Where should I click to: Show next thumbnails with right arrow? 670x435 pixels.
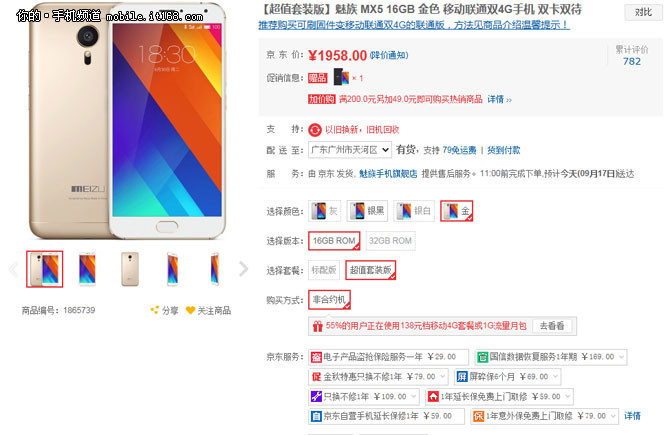coord(244,269)
